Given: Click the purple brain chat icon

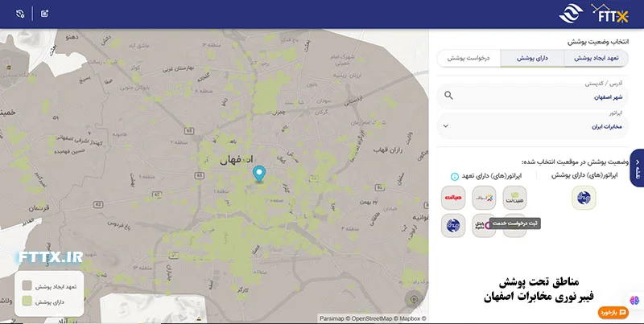Looking at the screenshot, I should coord(634,301).
